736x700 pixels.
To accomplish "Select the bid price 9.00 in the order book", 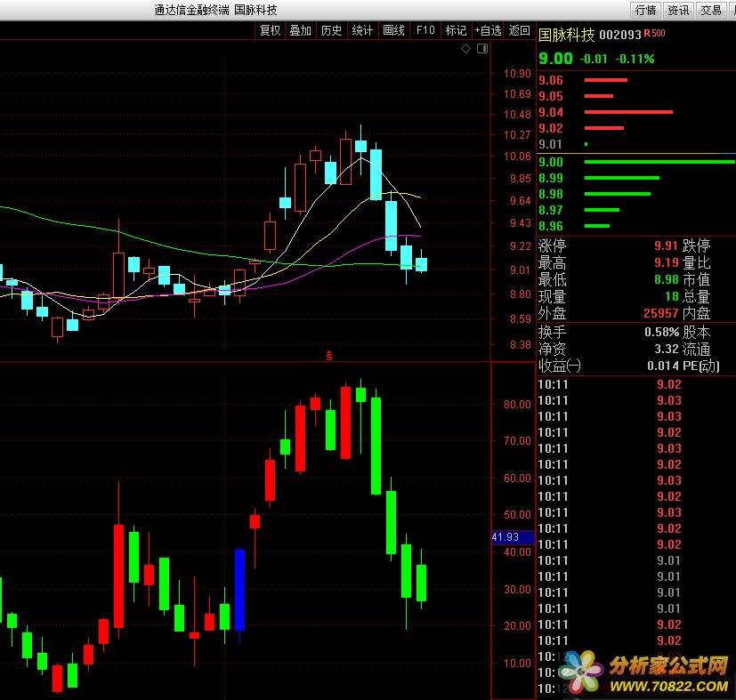I will click(x=635, y=162).
